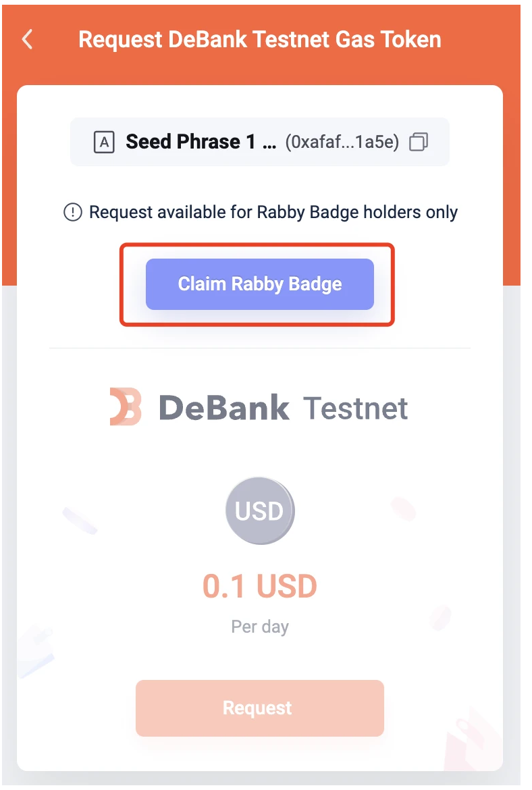Click the decorative plug illustration at left

[x=35, y=652]
